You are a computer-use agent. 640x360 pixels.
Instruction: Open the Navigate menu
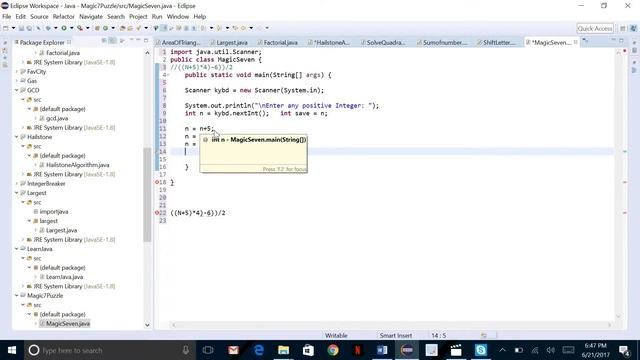point(91,17)
